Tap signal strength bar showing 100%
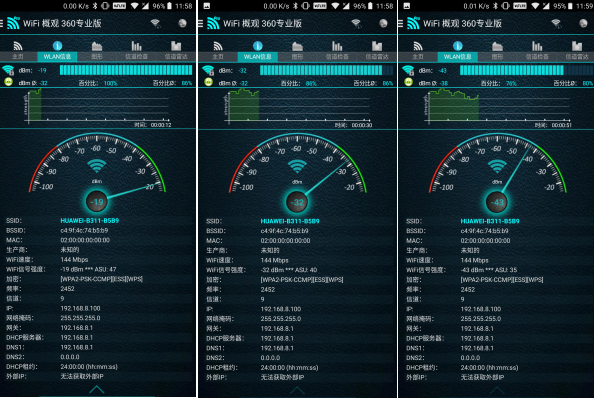Image resolution: width=594 pixels, height=398 pixels. pos(126,70)
